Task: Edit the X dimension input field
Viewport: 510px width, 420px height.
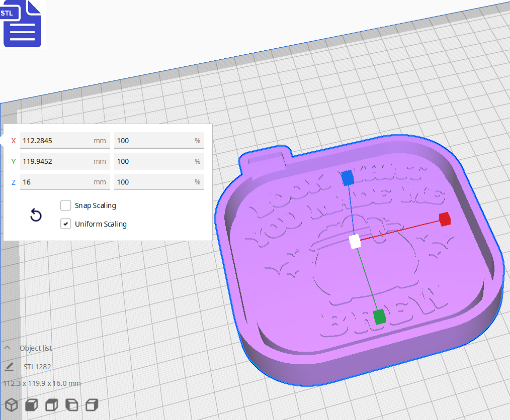Action: (65, 140)
